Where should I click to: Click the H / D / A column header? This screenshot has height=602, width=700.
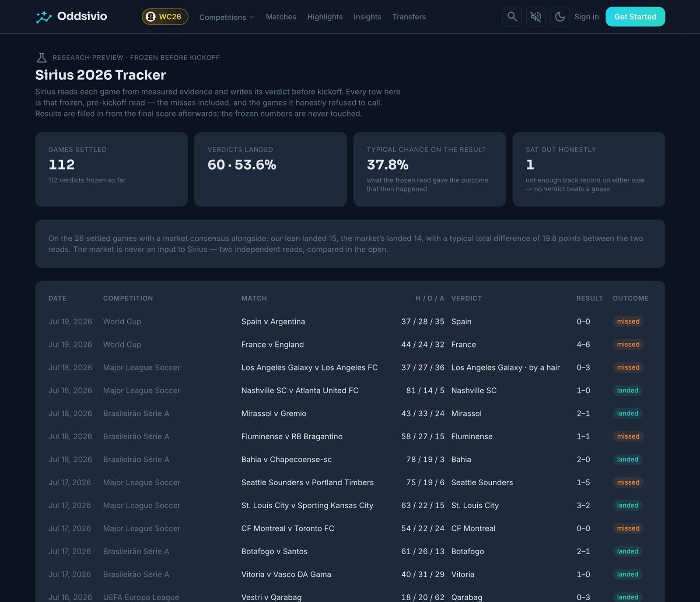point(430,298)
